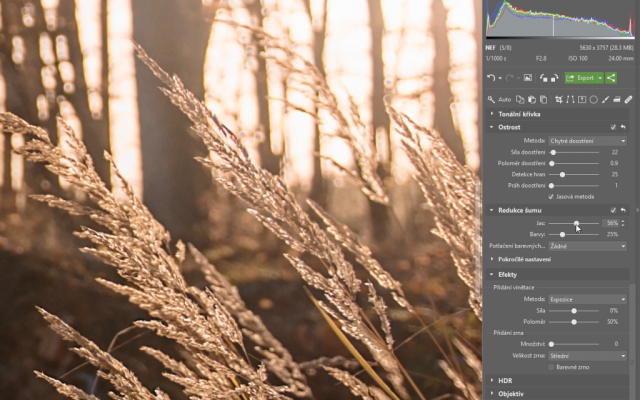Open the Export options dropdown arrow
The image size is (640, 400).
coord(600,78)
